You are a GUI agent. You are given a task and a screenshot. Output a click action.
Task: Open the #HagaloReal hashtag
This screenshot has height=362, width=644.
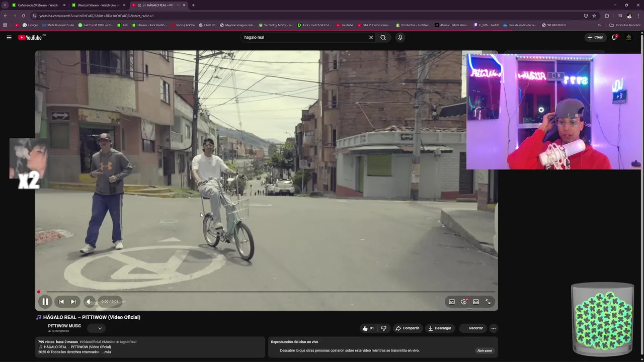pos(126,342)
